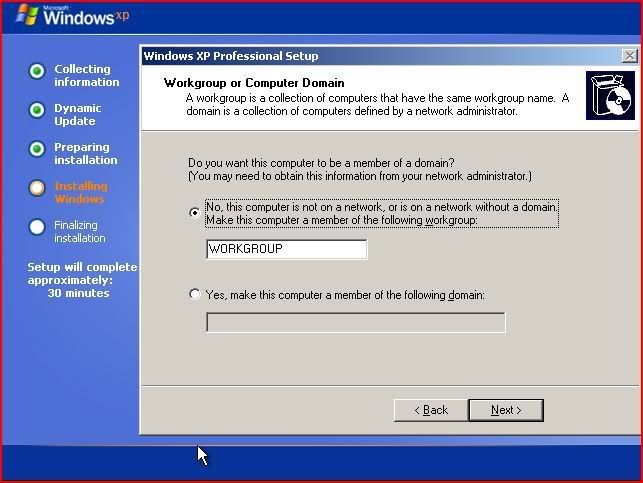Screen dimensions: 643x483
Task: Click the "Installing Windows" orange step label
Action: tap(81, 193)
